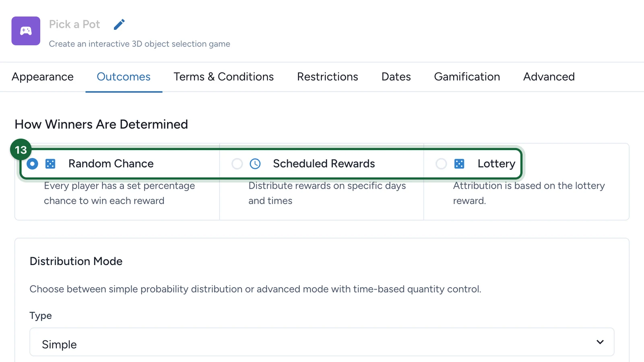Screen dimensions: 644x362
Task: Select the Random Chance radio button
Action: 32,164
